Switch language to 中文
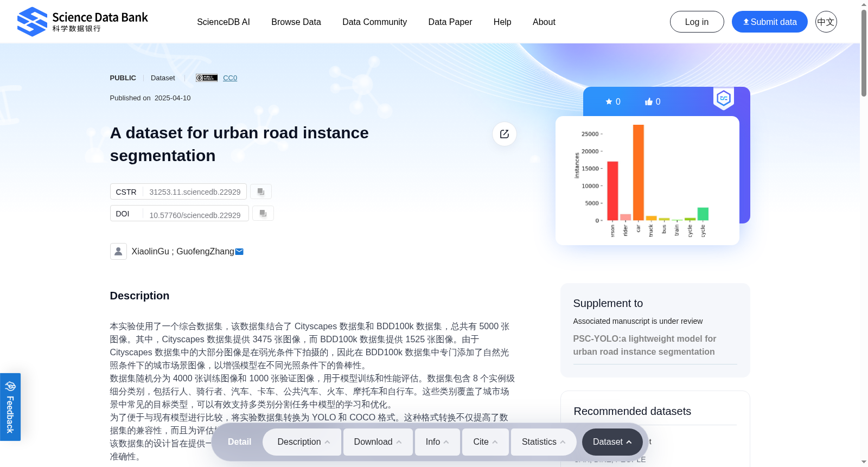868x467 pixels. (x=826, y=22)
